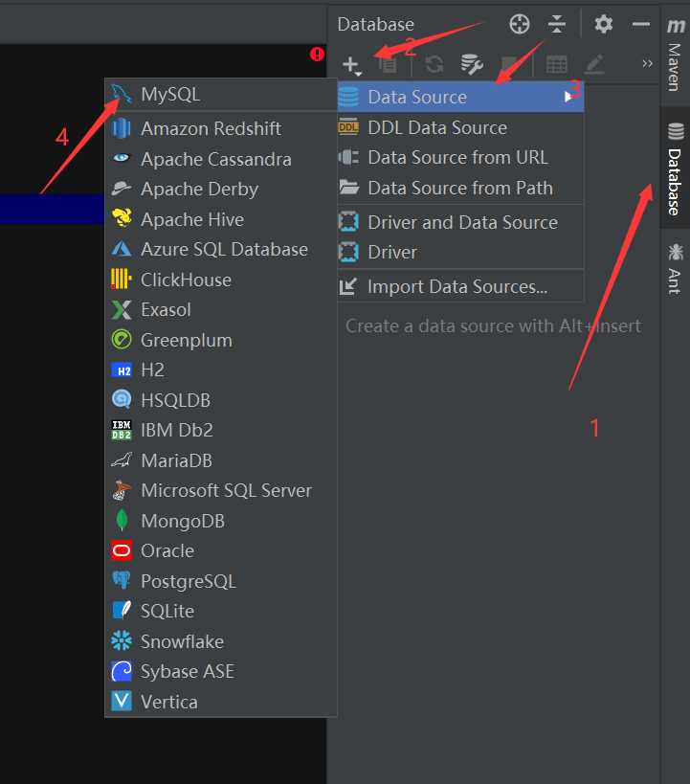Click the MySQL dolphin icon
The image size is (690, 784).
122,94
